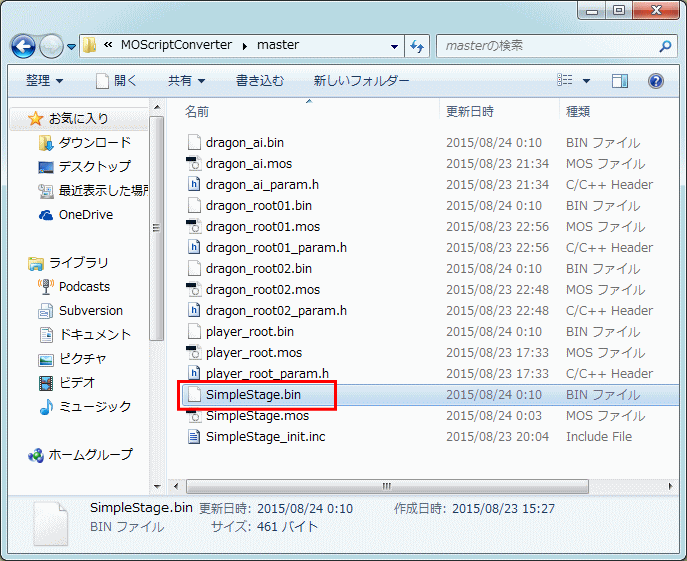Select the file name dragon_ai.mos
The image size is (687, 561).
click(x=249, y=163)
